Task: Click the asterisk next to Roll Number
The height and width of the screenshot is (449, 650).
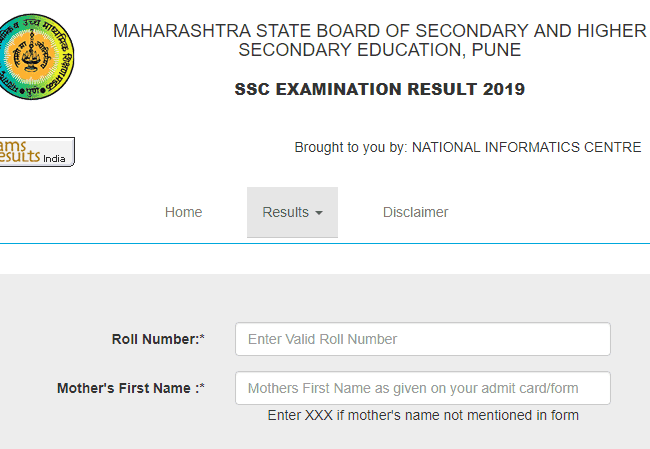Action: 202,339
